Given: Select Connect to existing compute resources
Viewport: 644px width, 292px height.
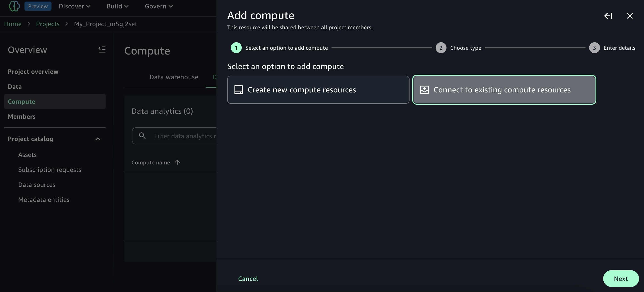Looking at the screenshot, I should [504, 90].
